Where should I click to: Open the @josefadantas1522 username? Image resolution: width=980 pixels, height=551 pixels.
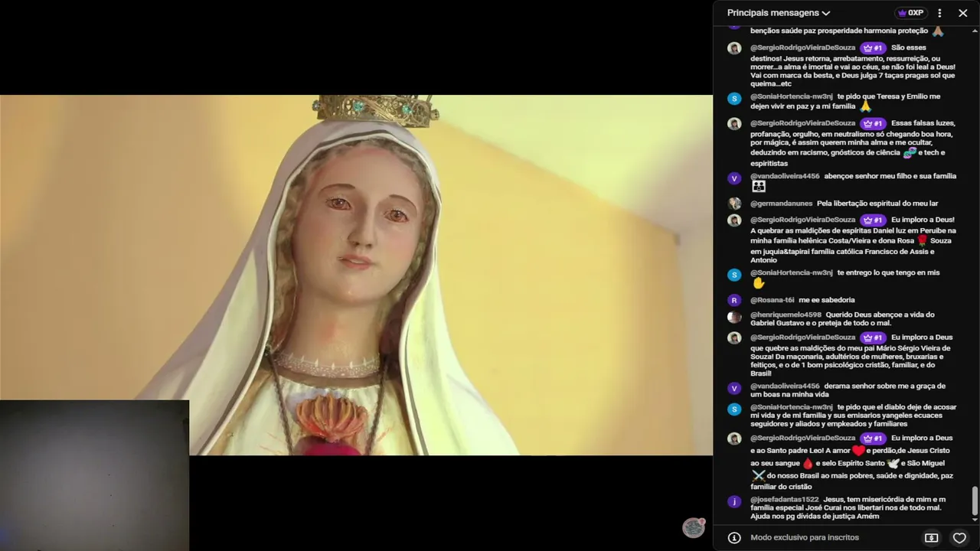(785, 499)
